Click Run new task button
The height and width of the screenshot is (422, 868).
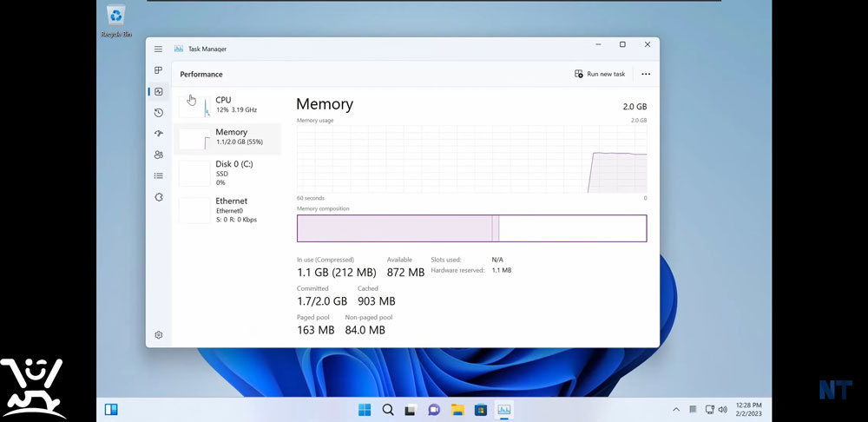point(600,74)
